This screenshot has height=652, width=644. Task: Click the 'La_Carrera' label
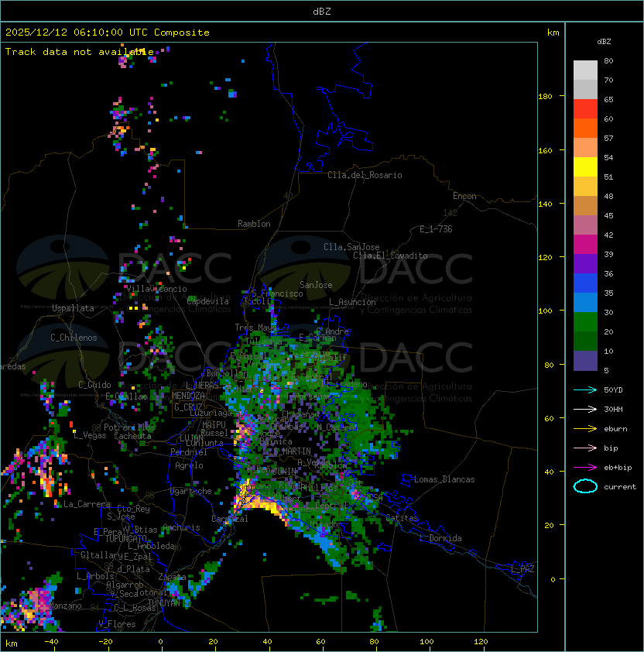pyautogui.click(x=87, y=504)
